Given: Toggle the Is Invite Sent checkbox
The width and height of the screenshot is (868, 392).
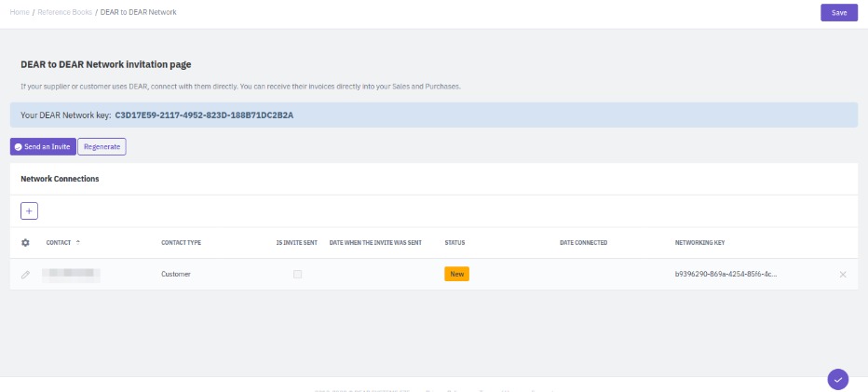Looking at the screenshot, I should pos(297,274).
